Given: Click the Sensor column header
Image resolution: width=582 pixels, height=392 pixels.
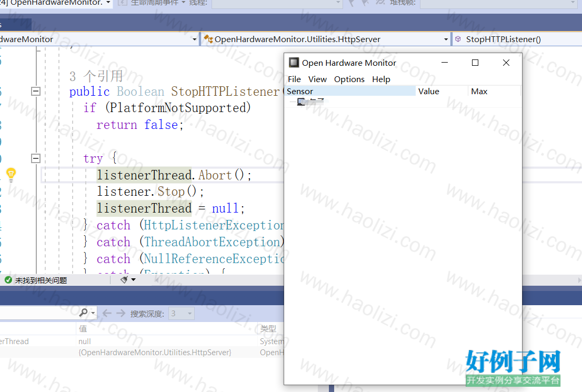Looking at the screenshot, I should tap(350, 91).
